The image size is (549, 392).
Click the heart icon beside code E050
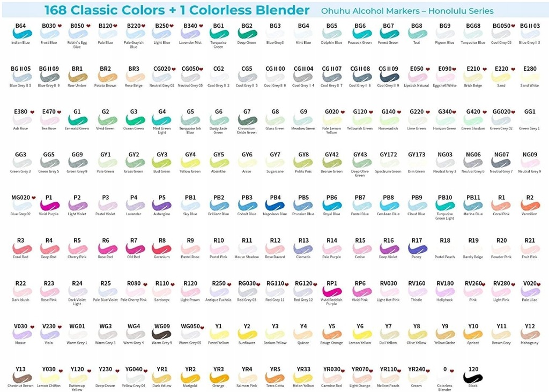[x=428, y=69]
